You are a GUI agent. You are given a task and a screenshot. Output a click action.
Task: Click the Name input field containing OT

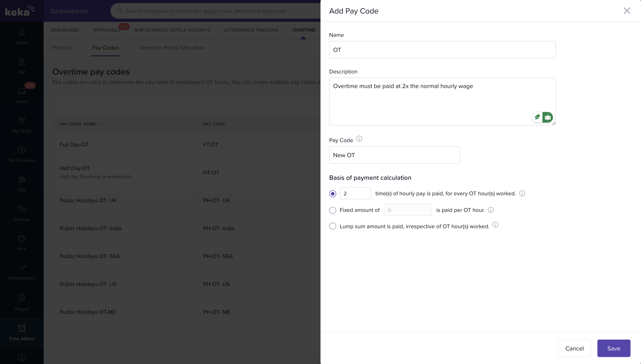click(x=442, y=50)
